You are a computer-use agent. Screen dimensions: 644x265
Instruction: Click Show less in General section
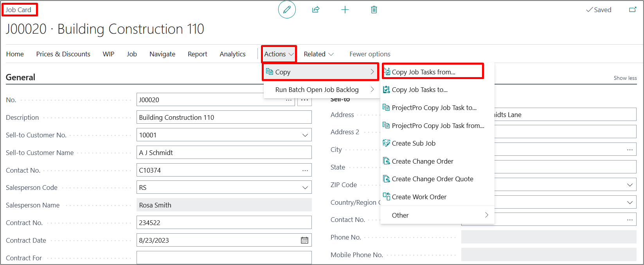(625, 78)
